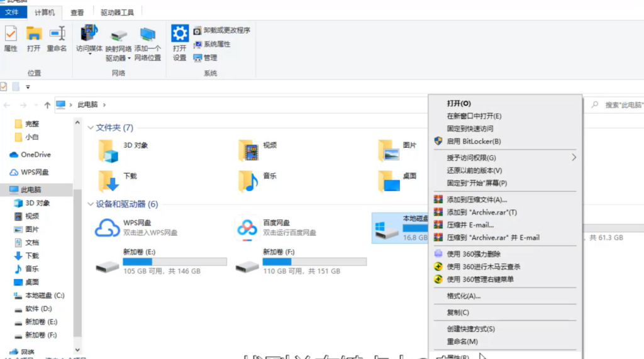Image resolution: width=644 pixels, height=359 pixels.
Task: Select 格式化(A)... from context menu
Action: (x=464, y=296)
